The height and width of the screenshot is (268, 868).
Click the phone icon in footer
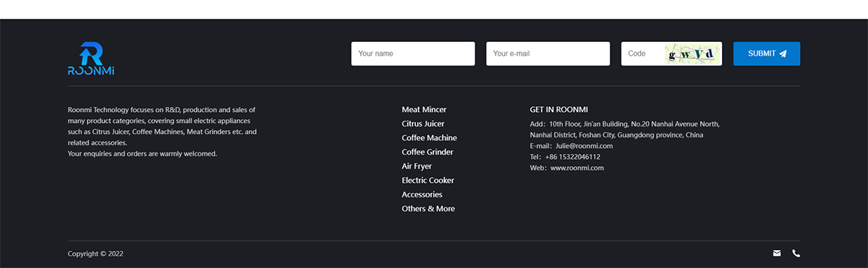pyautogui.click(x=796, y=254)
